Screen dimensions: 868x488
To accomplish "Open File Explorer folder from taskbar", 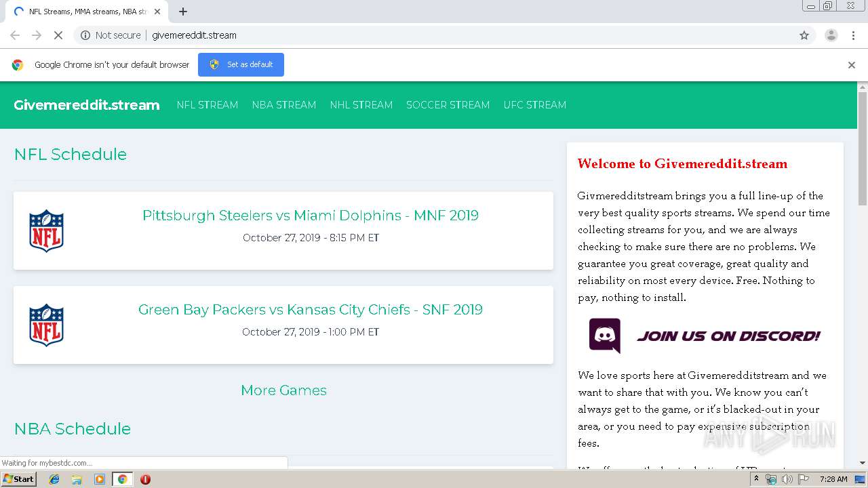I will pos(77,479).
